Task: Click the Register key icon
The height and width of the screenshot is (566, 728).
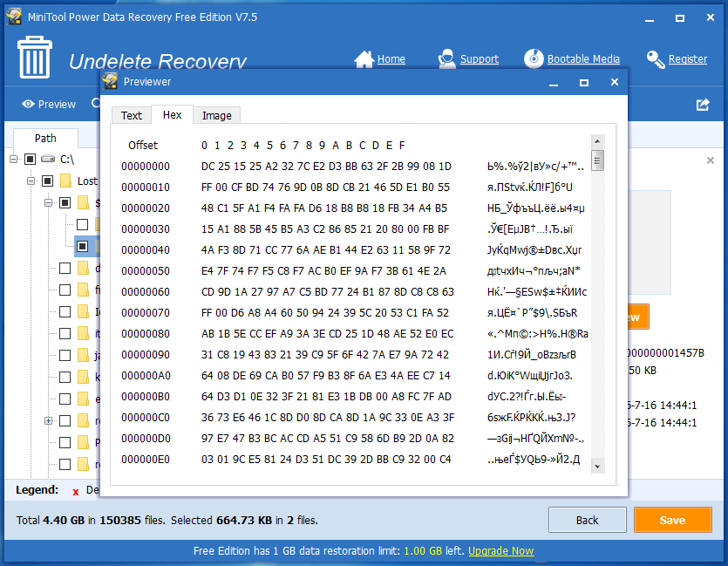Action: (656, 59)
